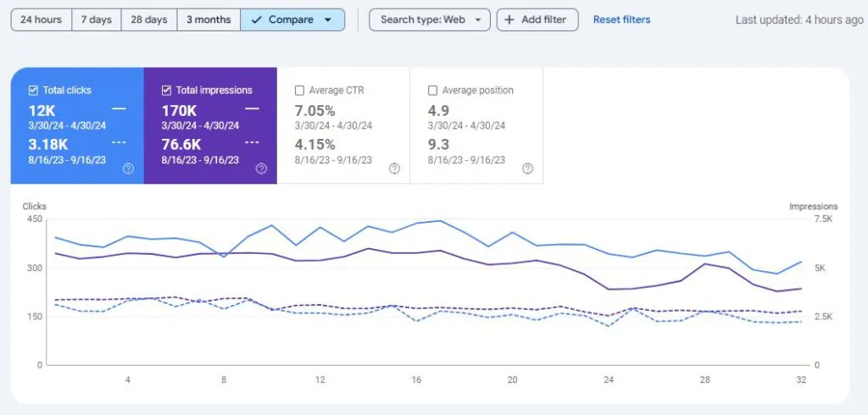Open the Search type: Web dropdown

[430, 20]
